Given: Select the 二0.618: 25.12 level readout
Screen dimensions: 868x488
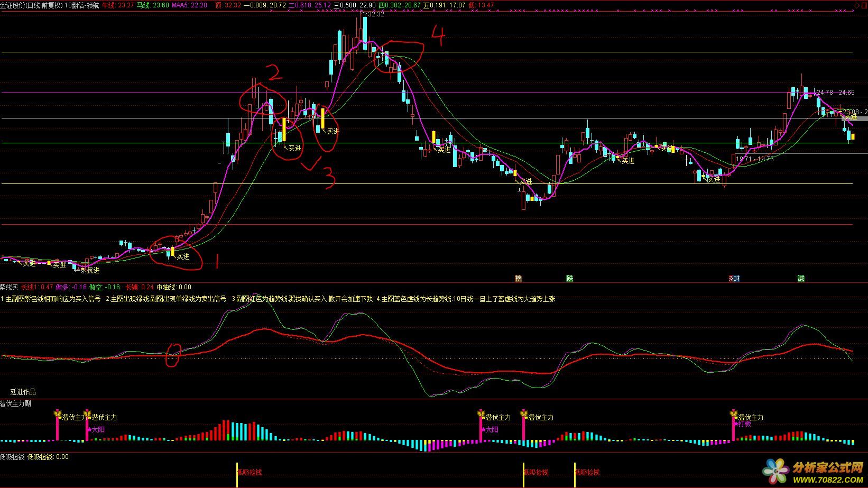Looking at the screenshot, I should [x=310, y=5].
